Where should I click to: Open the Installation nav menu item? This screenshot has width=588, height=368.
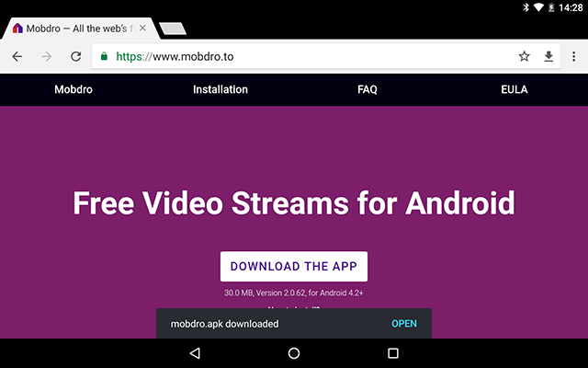point(220,89)
